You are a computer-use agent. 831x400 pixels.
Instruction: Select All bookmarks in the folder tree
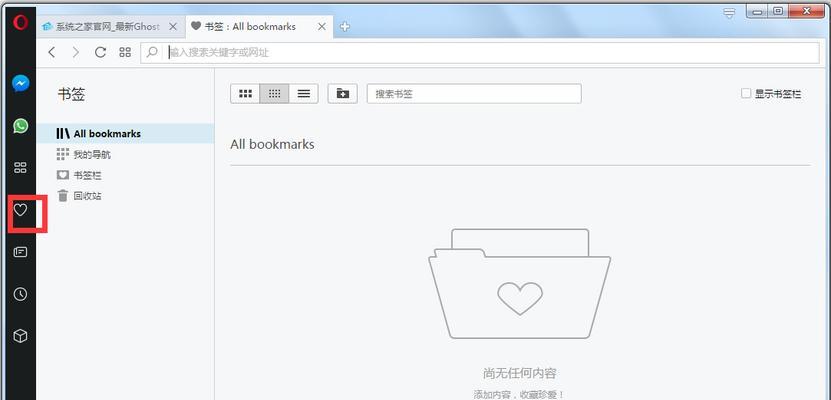click(x=126, y=134)
